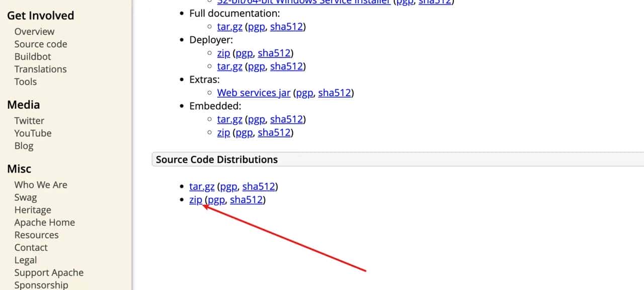This screenshot has width=644, height=290.
Task: Download the Embedded tar.gz
Action: 230,120
